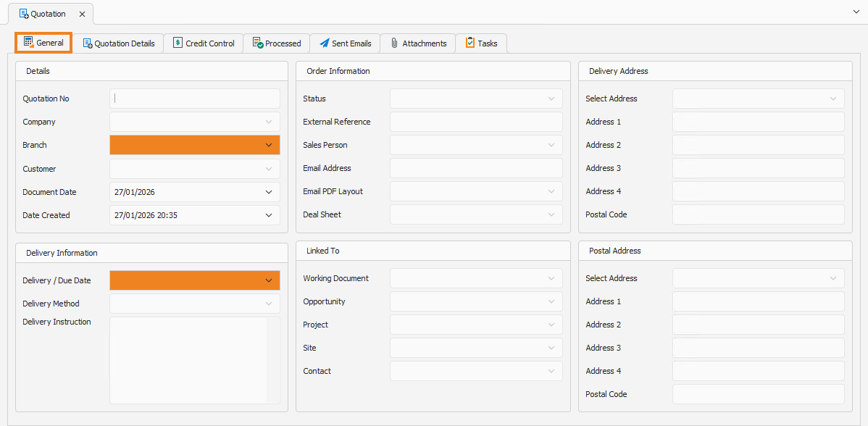
Task: Open the Sent Emails tab
Action: tap(345, 43)
